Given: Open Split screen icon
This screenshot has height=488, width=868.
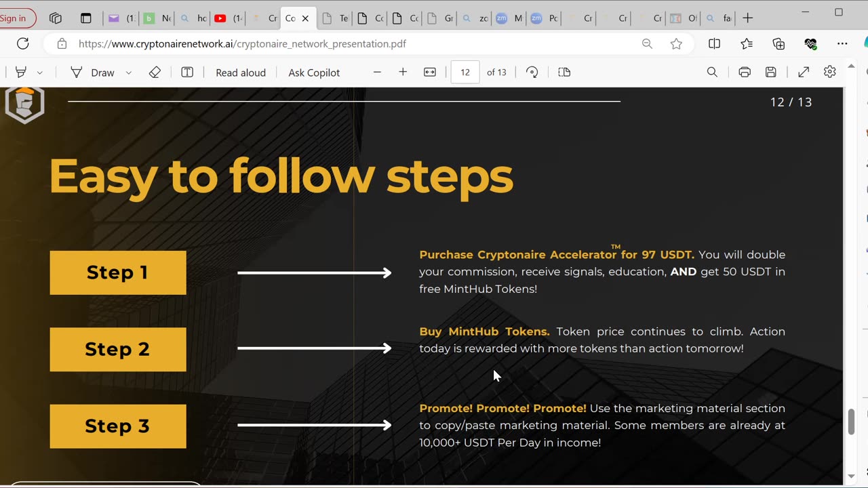Looking at the screenshot, I should (714, 43).
